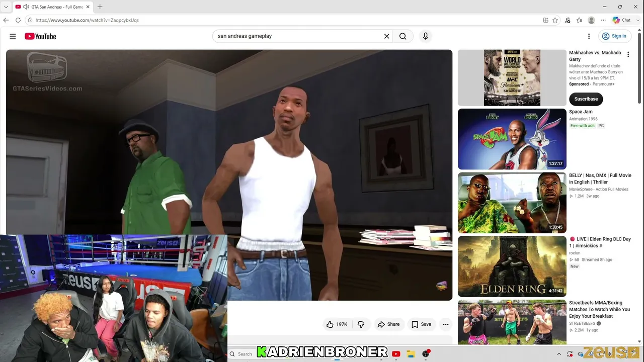Open more actions ellipsis below the video

tap(446, 324)
